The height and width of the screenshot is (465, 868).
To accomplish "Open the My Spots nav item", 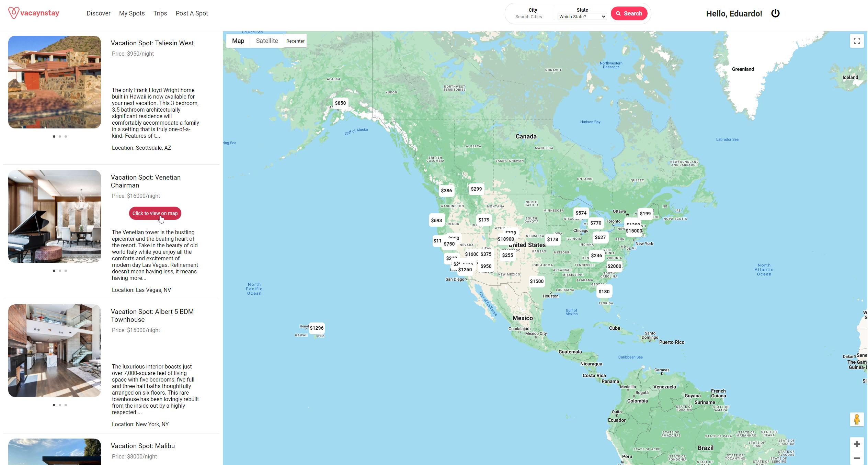I will (x=132, y=13).
